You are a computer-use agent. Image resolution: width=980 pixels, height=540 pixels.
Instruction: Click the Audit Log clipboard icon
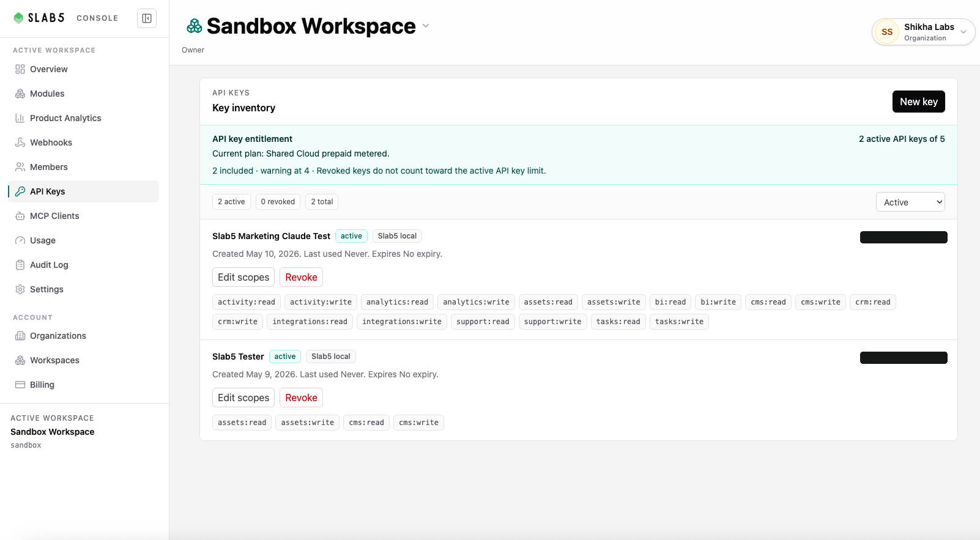click(x=20, y=265)
